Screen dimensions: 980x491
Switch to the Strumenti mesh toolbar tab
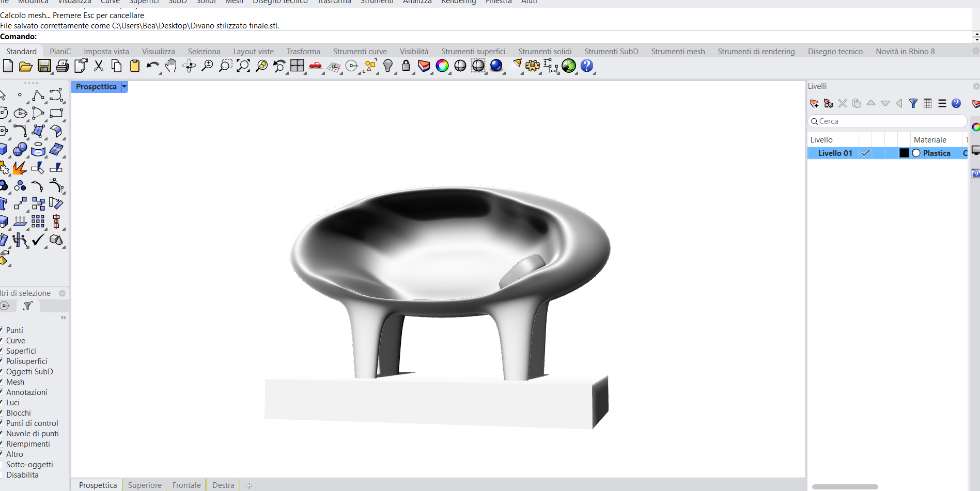(x=677, y=52)
